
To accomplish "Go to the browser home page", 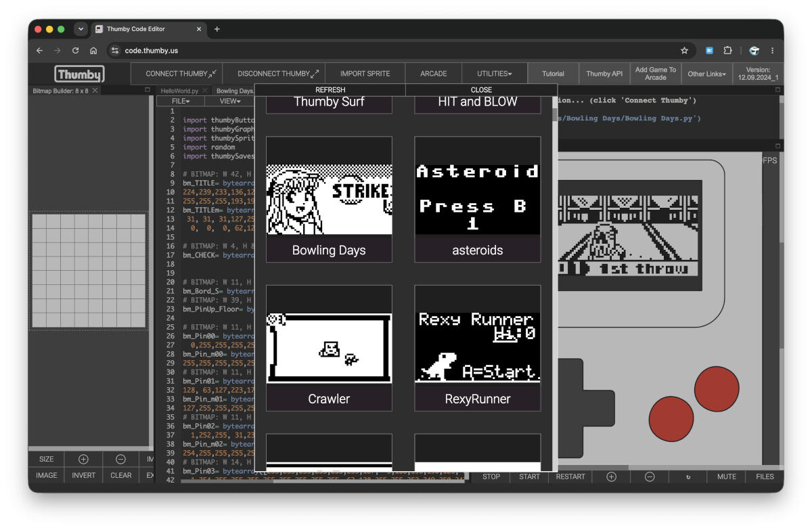I will (93, 50).
